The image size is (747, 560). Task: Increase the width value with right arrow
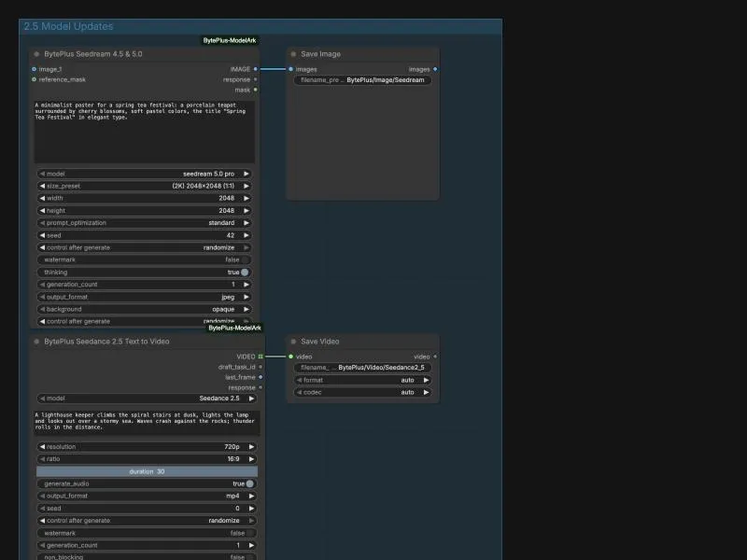(247, 198)
